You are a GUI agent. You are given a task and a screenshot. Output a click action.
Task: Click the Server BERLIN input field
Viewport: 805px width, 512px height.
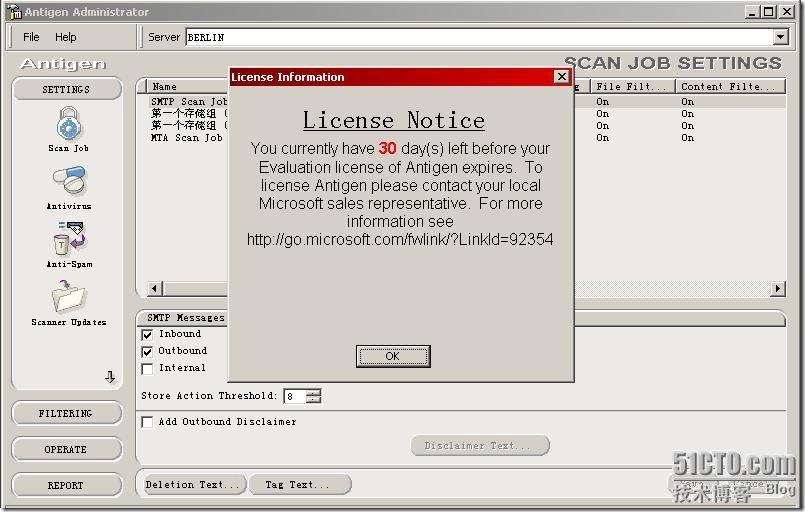[x=479, y=37]
